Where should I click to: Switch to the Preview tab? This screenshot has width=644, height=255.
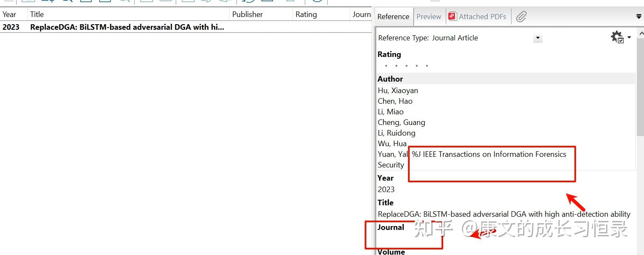[x=429, y=17]
